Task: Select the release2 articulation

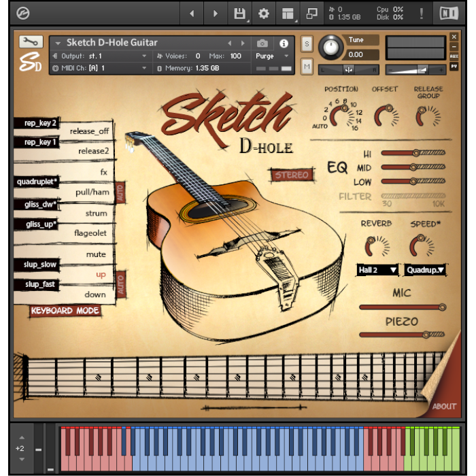Action: 93,151
